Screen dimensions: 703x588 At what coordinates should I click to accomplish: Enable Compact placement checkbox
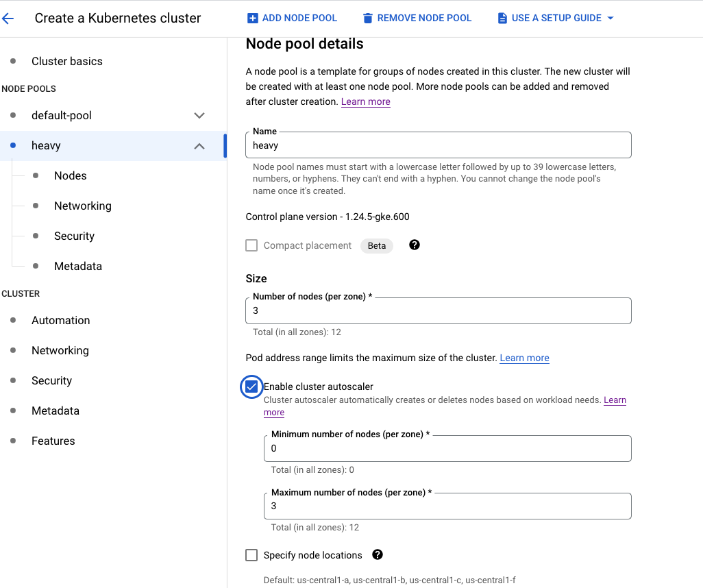(251, 245)
